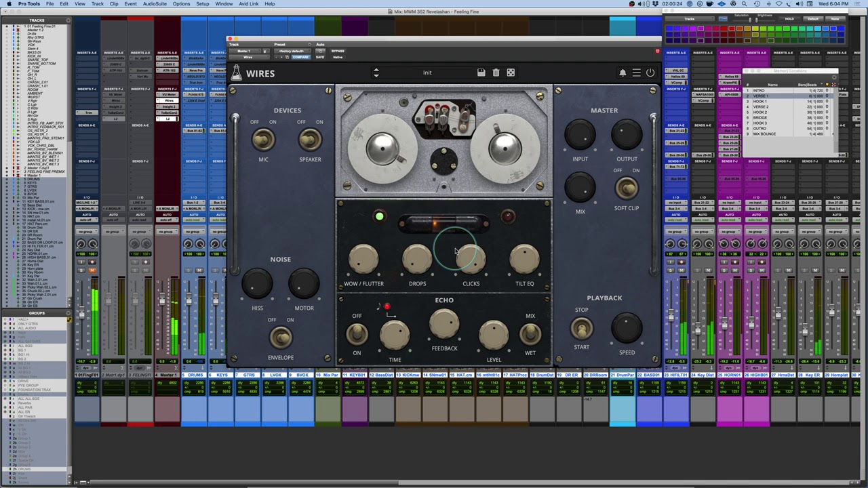868x488 pixels.
Task: Randomize settings with the dice icon
Action: click(511, 73)
